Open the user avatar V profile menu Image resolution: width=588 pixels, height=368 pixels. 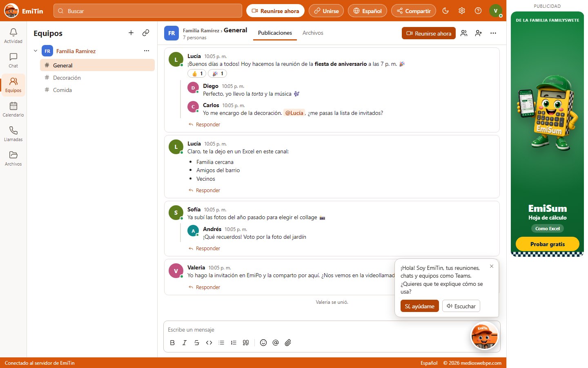pos(496,11)
